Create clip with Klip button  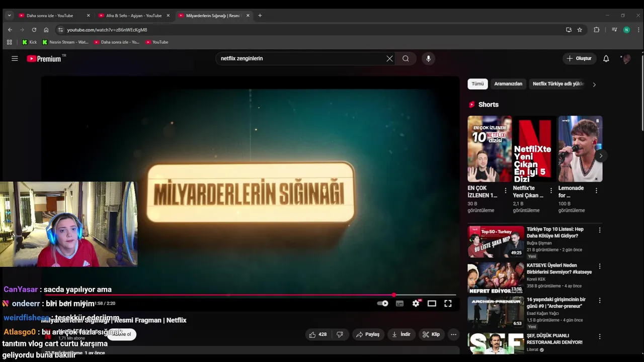point(431,334)
